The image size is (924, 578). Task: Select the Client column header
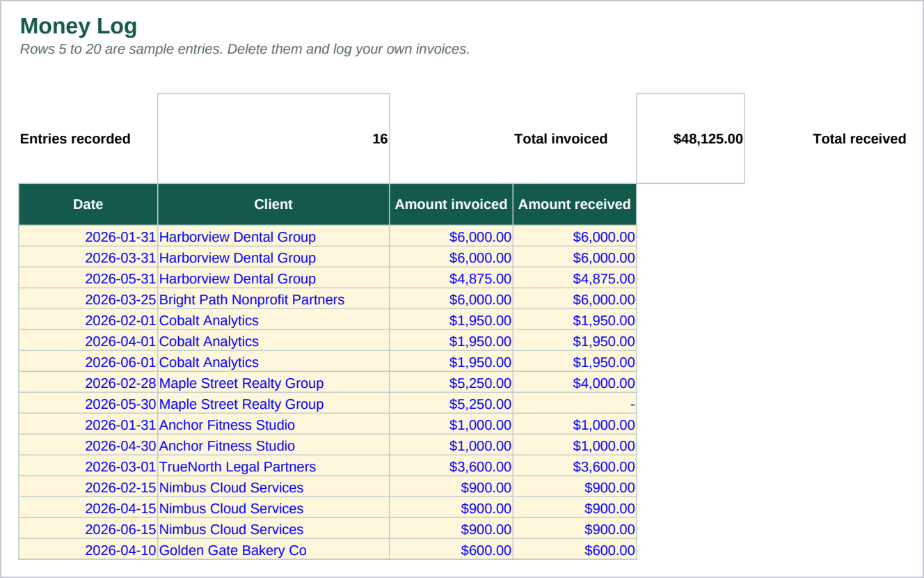(x=273, y=204)
